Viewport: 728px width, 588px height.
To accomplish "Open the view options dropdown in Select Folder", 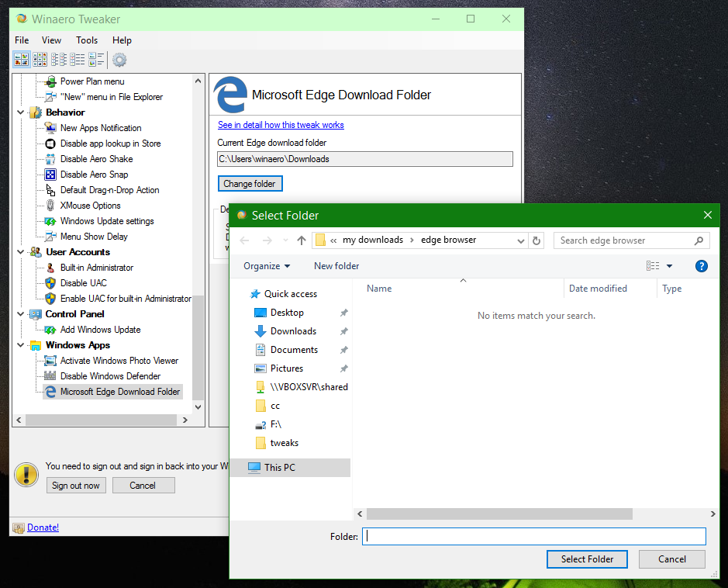I will coord(668,265).
